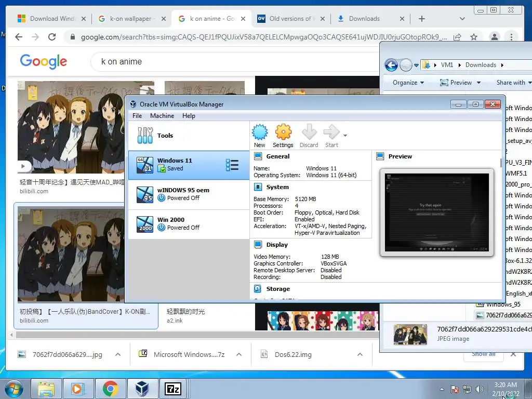Click the Windows 11 preview thumbnail
The height and width of the screenshot is (399, 532).
[x=437, y=212]
